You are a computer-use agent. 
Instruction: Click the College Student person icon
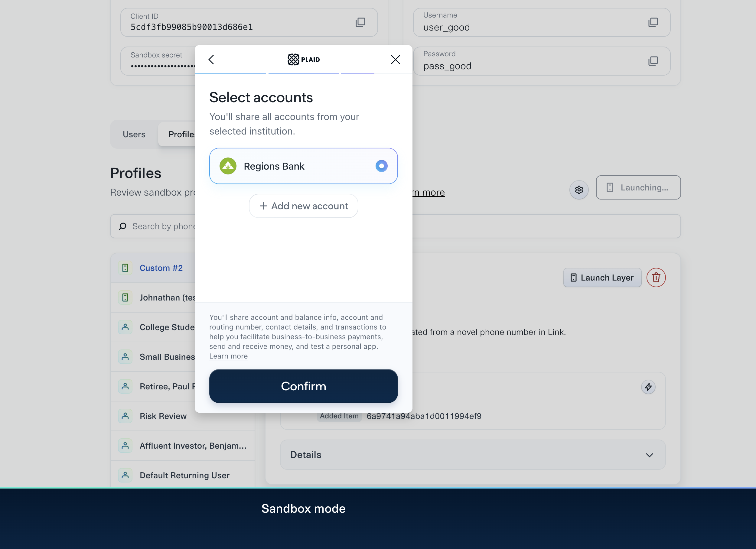[x=125, y=327]
